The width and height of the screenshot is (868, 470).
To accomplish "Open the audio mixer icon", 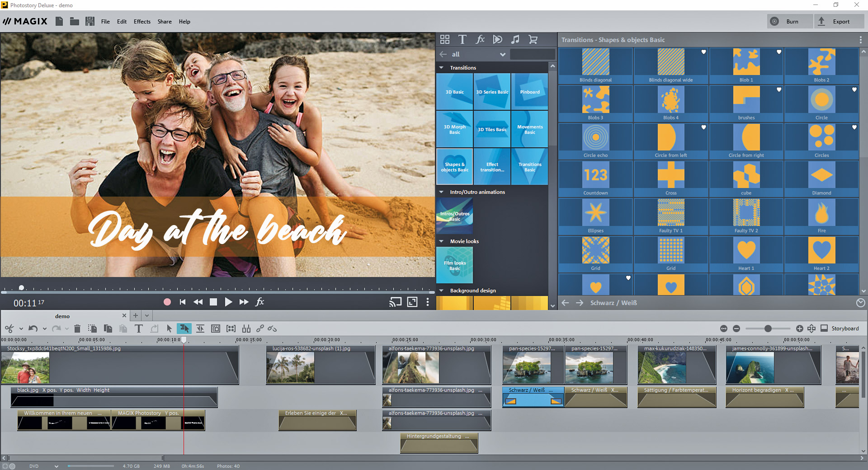I will (246, 329).
